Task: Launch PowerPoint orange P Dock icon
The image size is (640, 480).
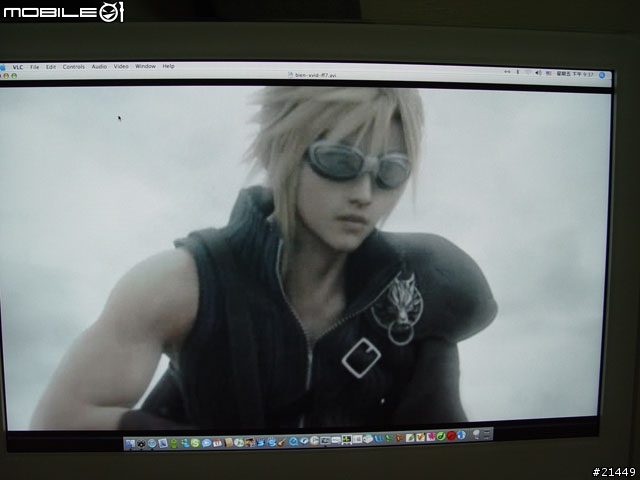Action: [399, 438]
